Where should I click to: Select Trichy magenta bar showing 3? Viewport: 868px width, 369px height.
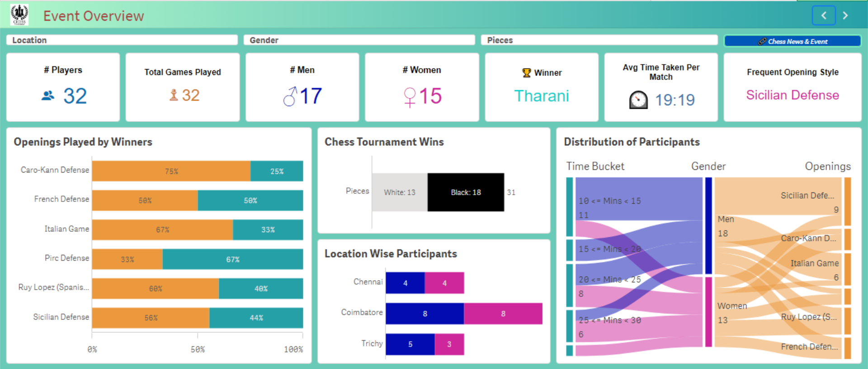tap(449, 344)
